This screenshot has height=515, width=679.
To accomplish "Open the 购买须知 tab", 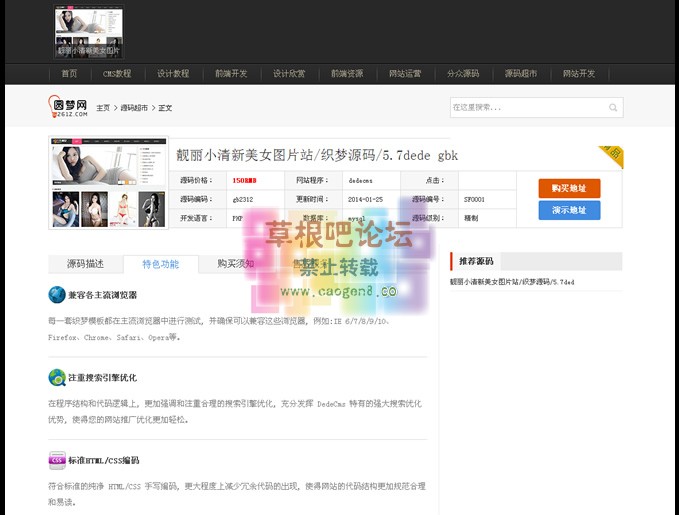I will [x=235, y=264].
